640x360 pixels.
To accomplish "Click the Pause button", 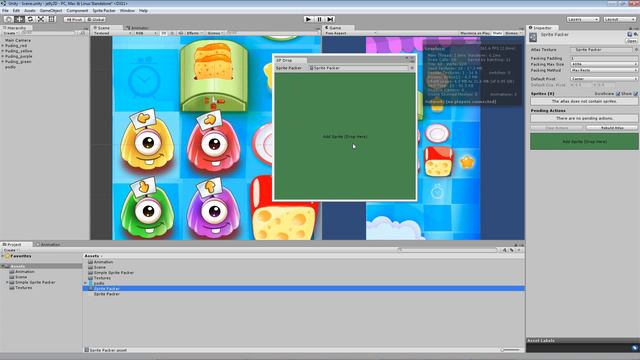I will (x=320, y=19).
